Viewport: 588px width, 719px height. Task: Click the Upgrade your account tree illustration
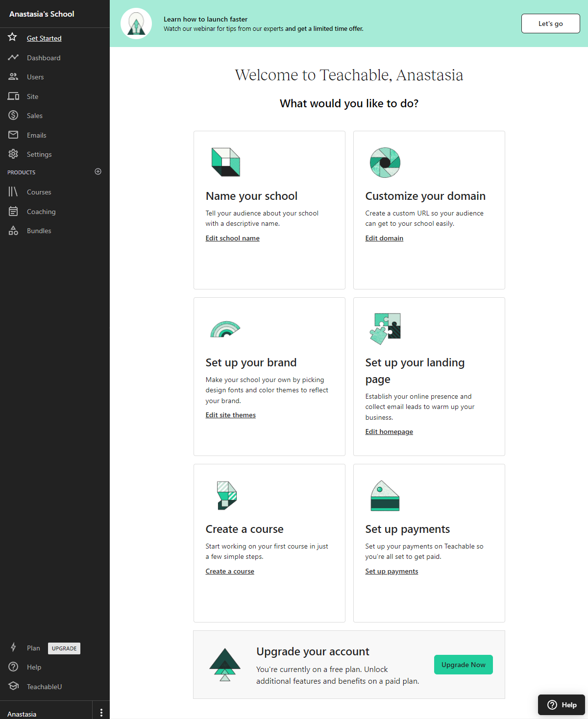[x=225, y=665]
